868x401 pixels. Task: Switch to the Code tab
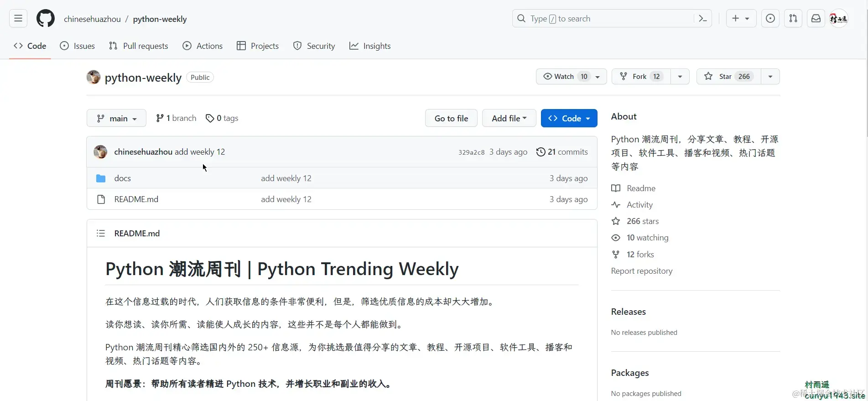click(30, 46)
